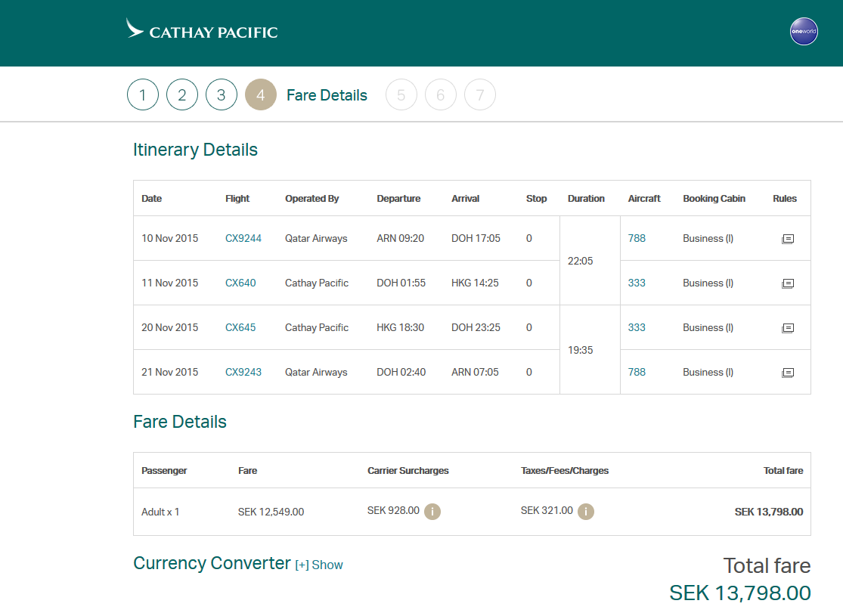Open flight CX645 link

[x=240, y=327]
